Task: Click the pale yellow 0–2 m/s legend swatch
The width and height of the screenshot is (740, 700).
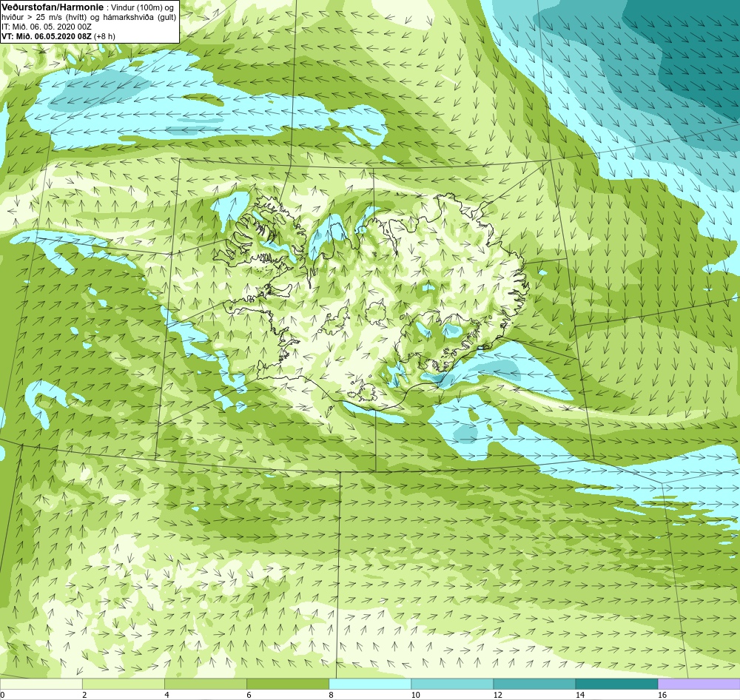Action: pos(41,684)
